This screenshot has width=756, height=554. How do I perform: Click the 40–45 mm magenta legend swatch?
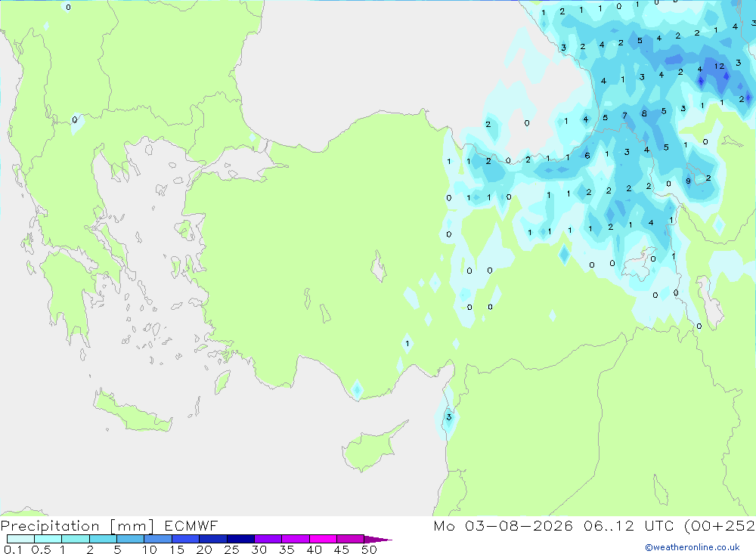coord(323,539)
